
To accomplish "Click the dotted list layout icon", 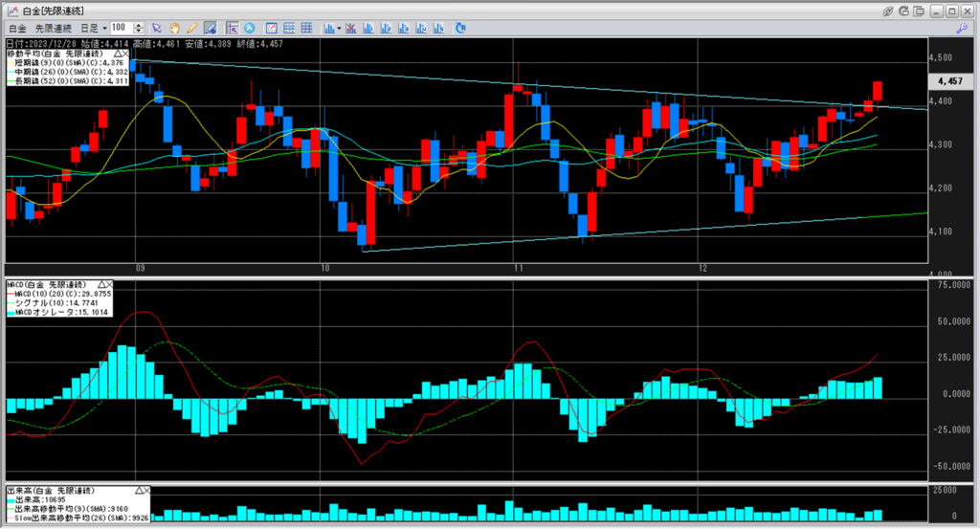I will tap(289, 28).
